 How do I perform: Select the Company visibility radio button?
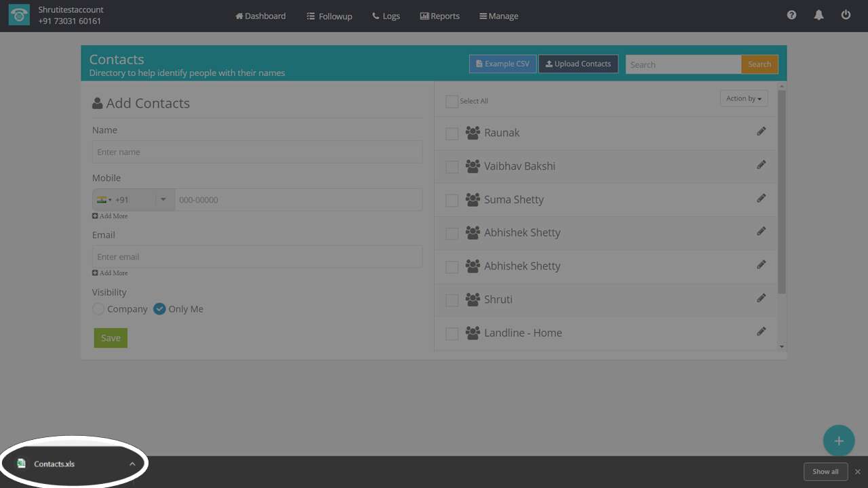click(x=99, y=309)
